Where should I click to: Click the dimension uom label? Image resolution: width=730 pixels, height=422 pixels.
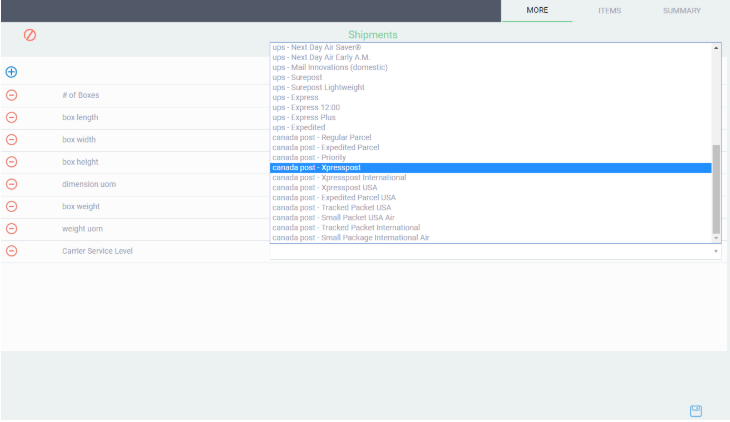[89, 184]
